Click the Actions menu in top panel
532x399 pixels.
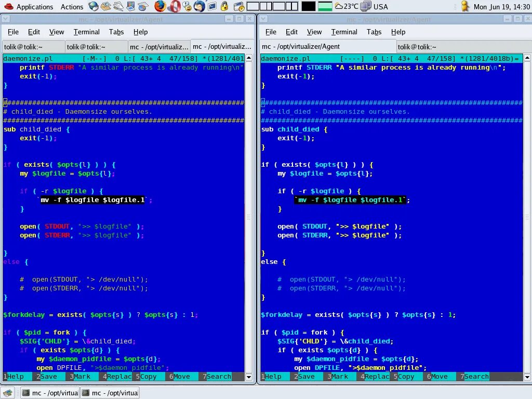point(72,7)
